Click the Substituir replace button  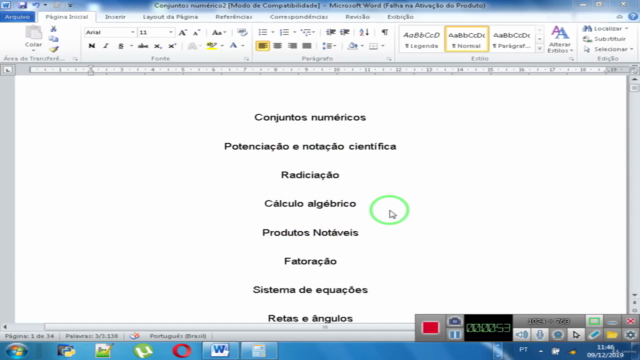pyautogui.click(x=605, y=39)
